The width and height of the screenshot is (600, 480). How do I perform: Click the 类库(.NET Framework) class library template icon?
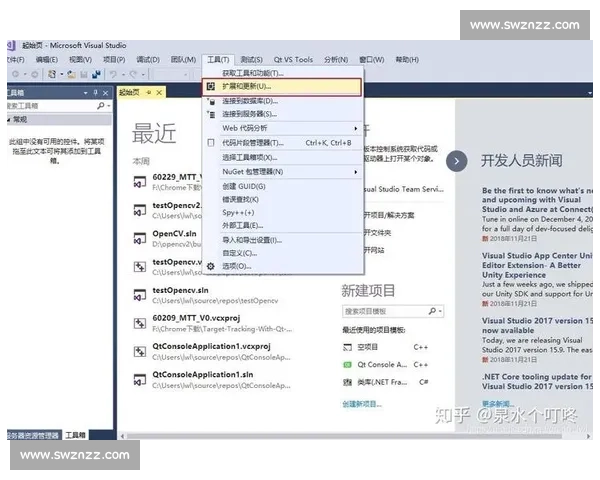coord(347,382)
